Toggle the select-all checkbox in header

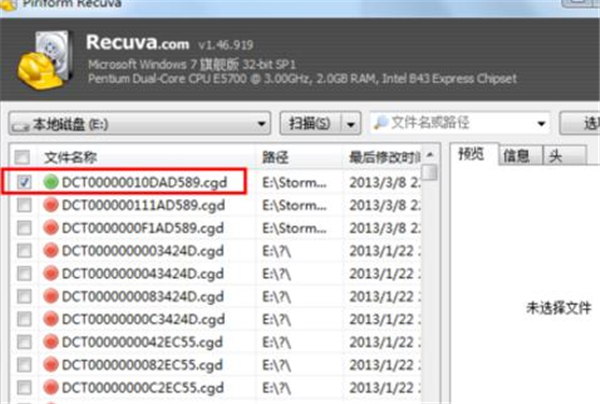coord(22,157)
